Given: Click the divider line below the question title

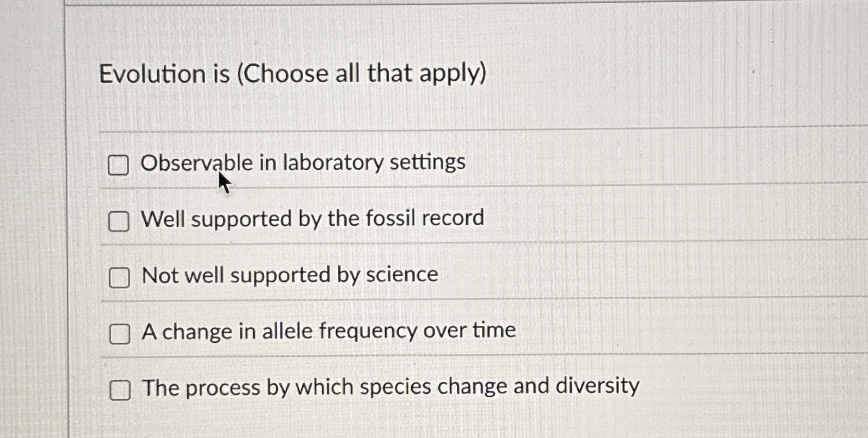Looking at the screenshot, I should (x=436, y=131).
